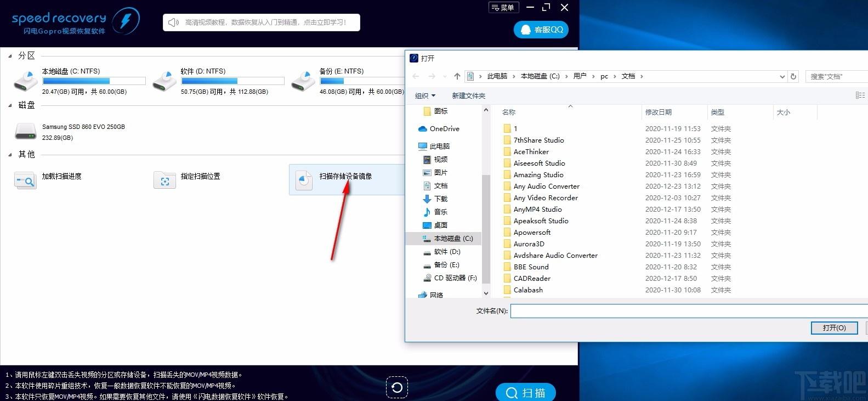868x401 pixels.
Task: Click the search 文档 field
Action: [836, 77]
